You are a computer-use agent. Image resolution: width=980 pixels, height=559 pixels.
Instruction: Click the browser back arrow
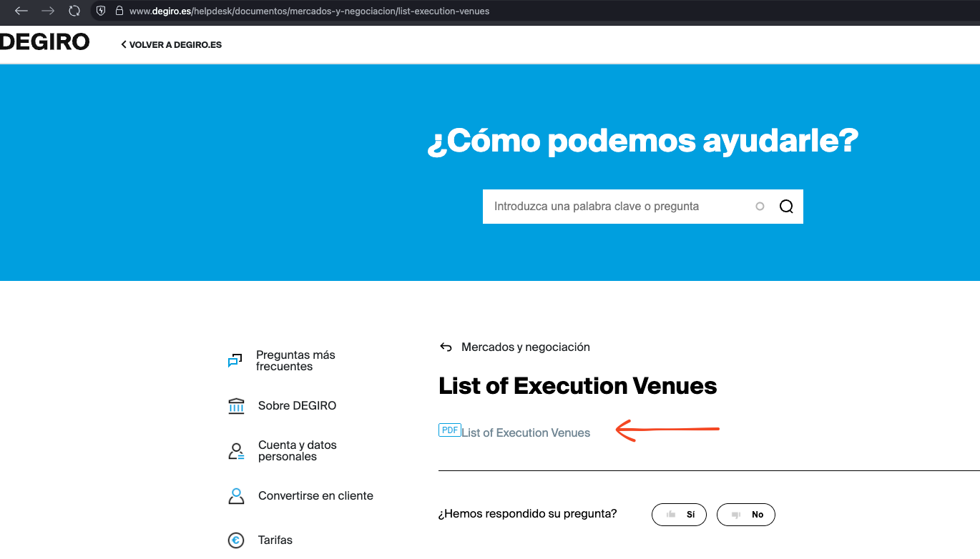tap(21, 11)
